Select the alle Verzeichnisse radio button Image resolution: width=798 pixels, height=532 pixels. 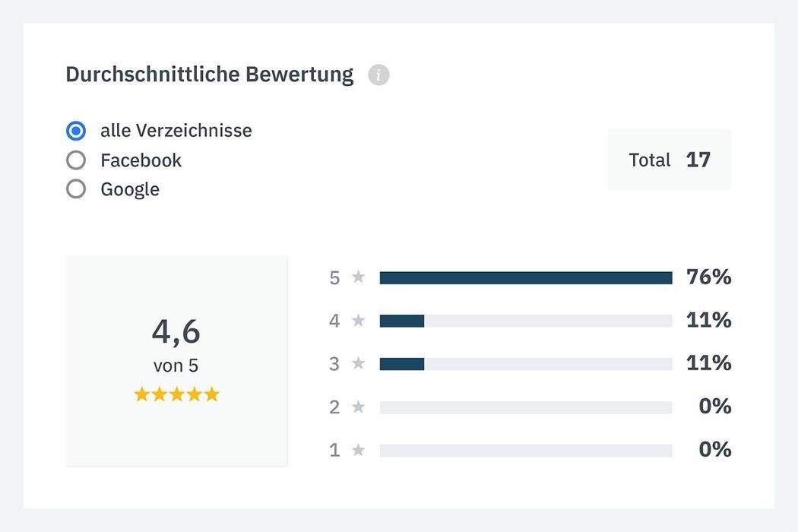tap(76, 131)
